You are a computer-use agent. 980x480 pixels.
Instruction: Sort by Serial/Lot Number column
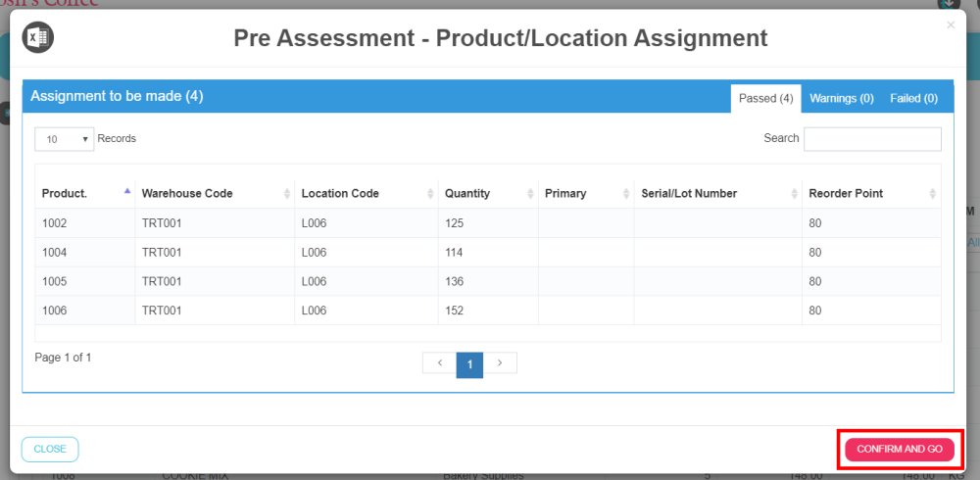(716, 193)
